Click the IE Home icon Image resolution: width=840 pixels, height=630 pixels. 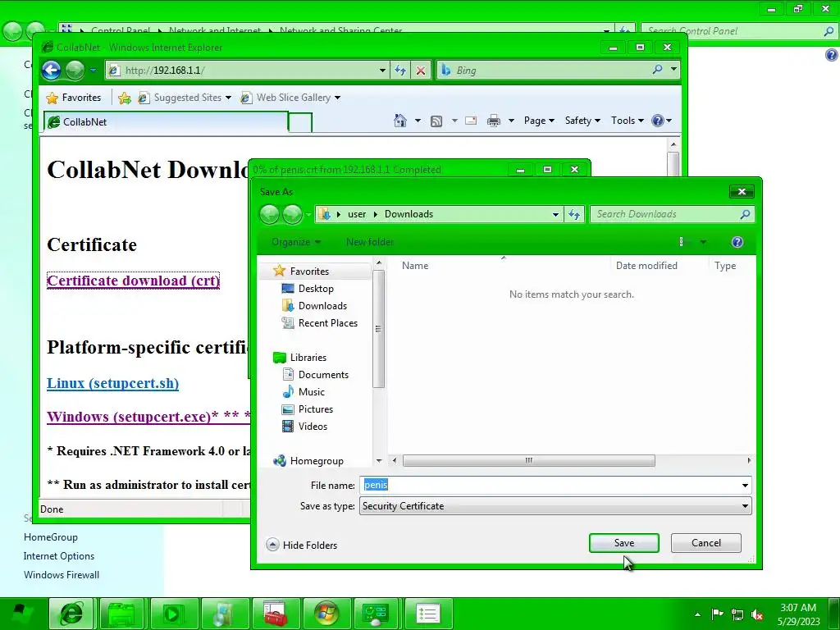tap(400, 121)
